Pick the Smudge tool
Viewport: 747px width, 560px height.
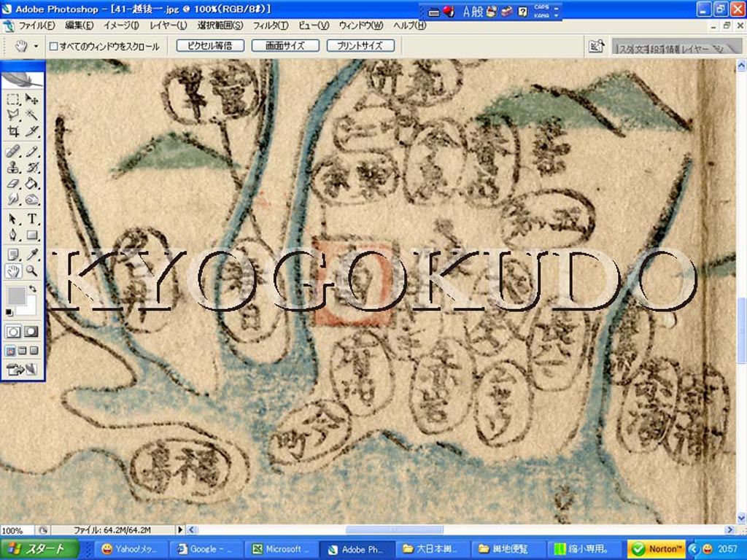click(x=13, y=199)
